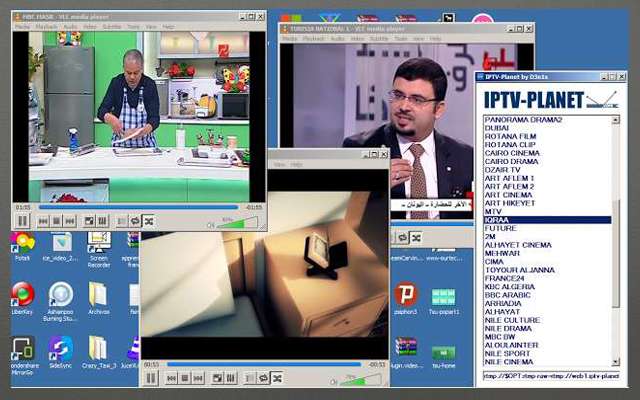The width and height of the screenshot is (640, 400).
Task: Toggle fullscreen in the cooking show player
Action: click(89, 221)
